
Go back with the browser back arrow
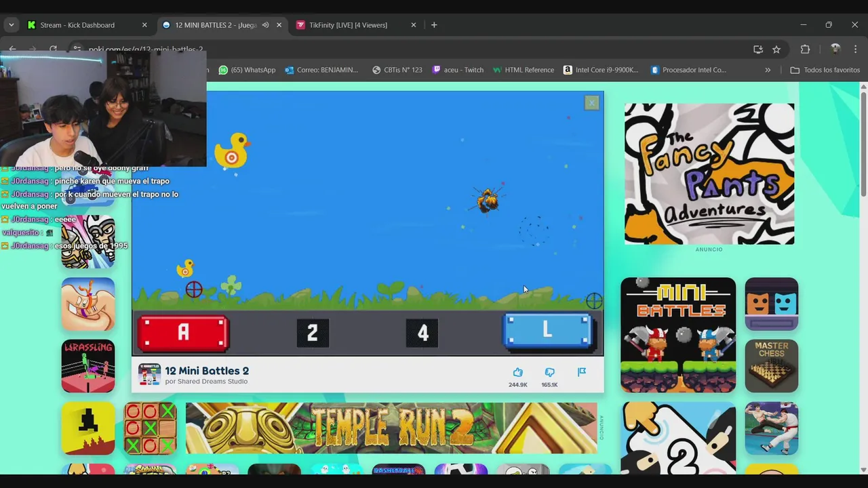(12, 49)
